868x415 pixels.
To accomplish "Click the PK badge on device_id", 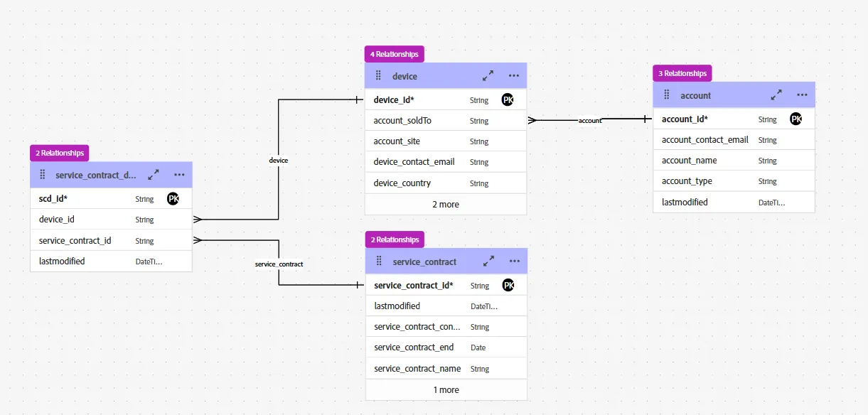I will point(508,99).
